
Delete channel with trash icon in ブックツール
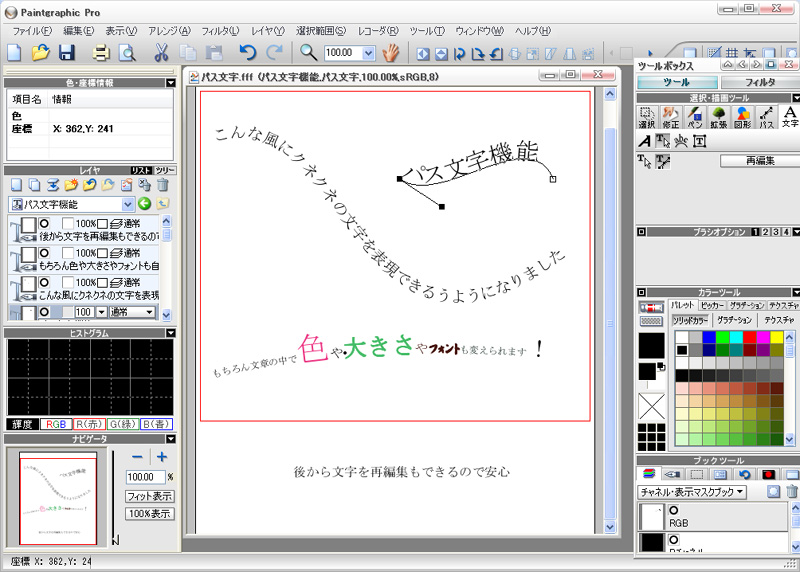pyautogui.click(x=791, y=492)
